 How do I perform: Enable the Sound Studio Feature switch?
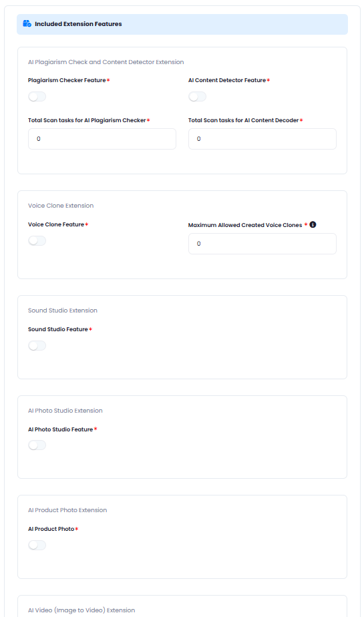37,345
